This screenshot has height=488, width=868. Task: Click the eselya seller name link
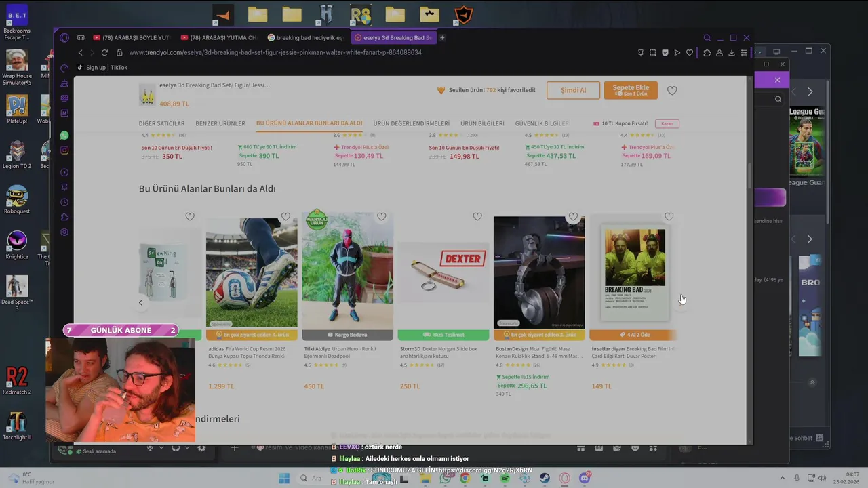(167, 85)
